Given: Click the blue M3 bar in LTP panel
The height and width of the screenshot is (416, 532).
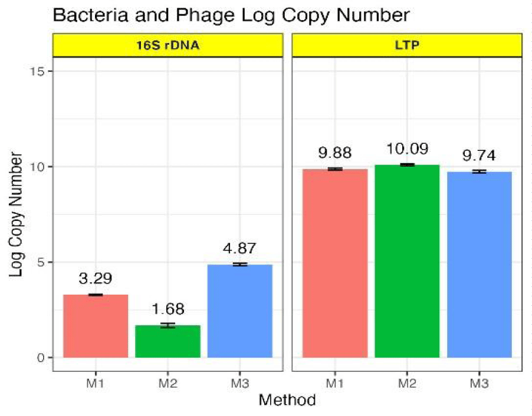Looking at the screenshot, I should 479,264.
